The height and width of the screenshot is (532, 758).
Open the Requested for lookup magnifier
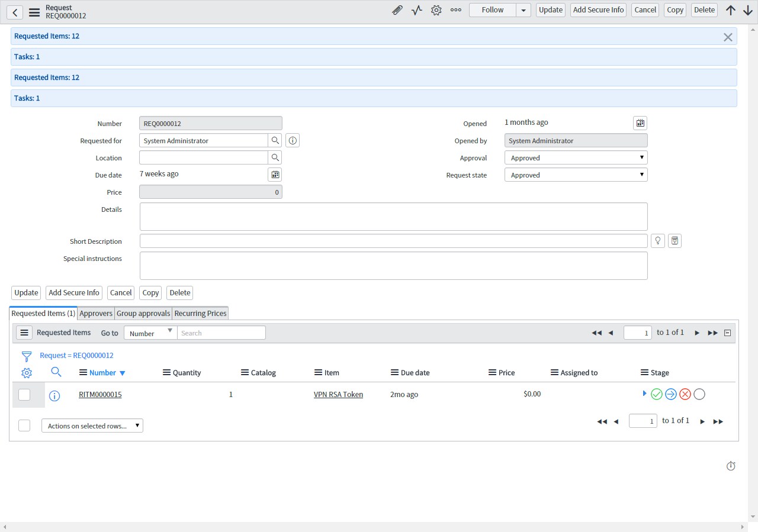pos(275,141)
